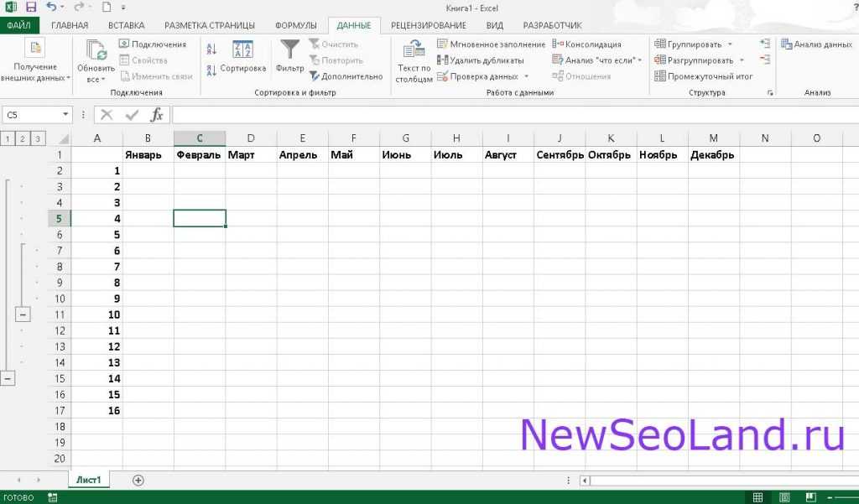Image resolution: width=859 pixels, height=504 pixels.
Task: Add a new sheet with plus button
Action: click(x=138, y=480)
